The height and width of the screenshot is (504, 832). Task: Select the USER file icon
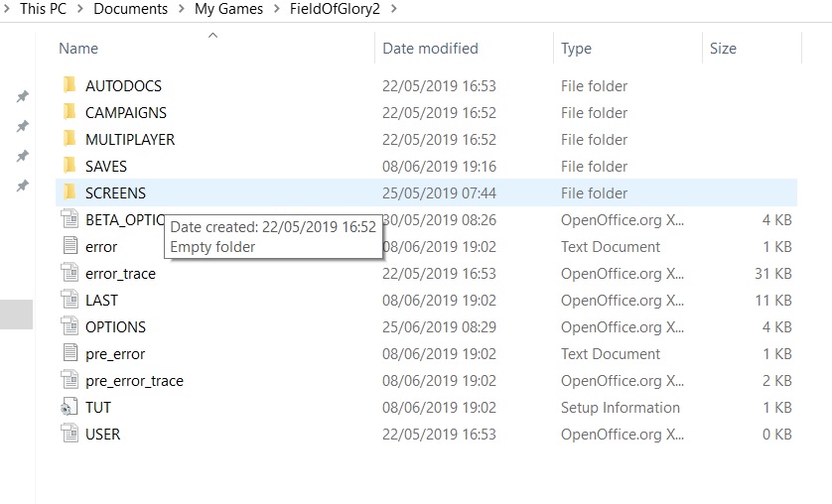[x=69, y=434]
